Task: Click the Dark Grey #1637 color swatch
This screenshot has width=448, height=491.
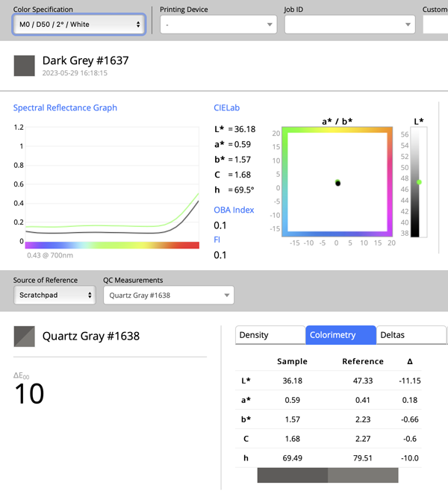Action: 24,66
